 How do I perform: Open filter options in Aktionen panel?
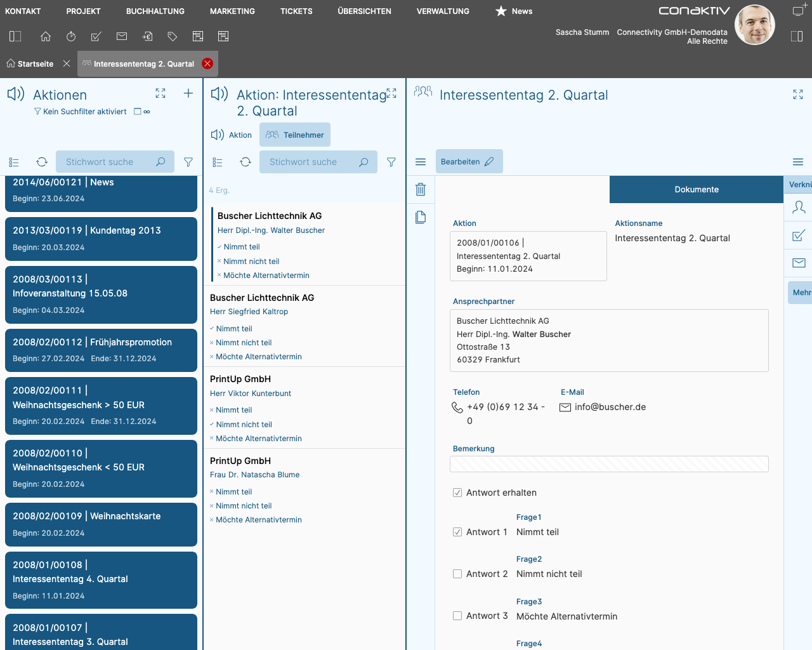click(188, 162)
